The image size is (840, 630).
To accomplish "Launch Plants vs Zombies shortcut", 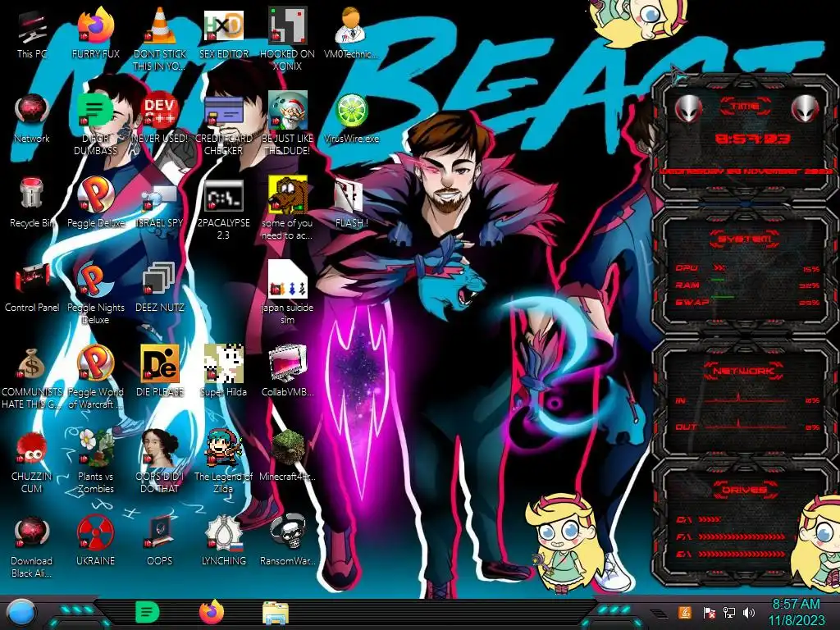I will 95,463.
